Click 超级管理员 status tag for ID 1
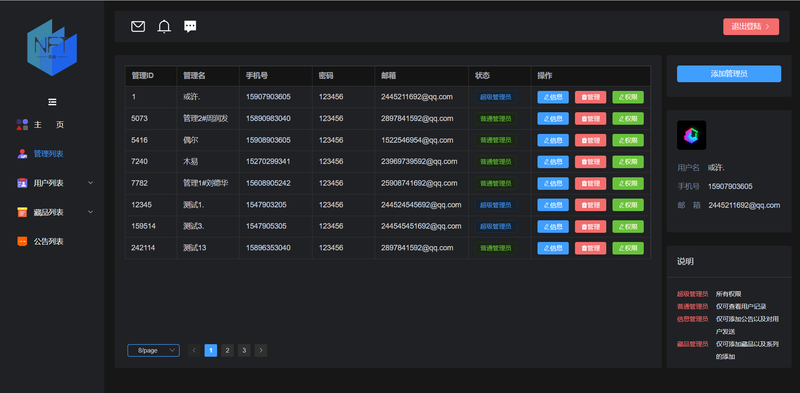The height and width of the screenshot is (393, 800). (x=495, y=97)
